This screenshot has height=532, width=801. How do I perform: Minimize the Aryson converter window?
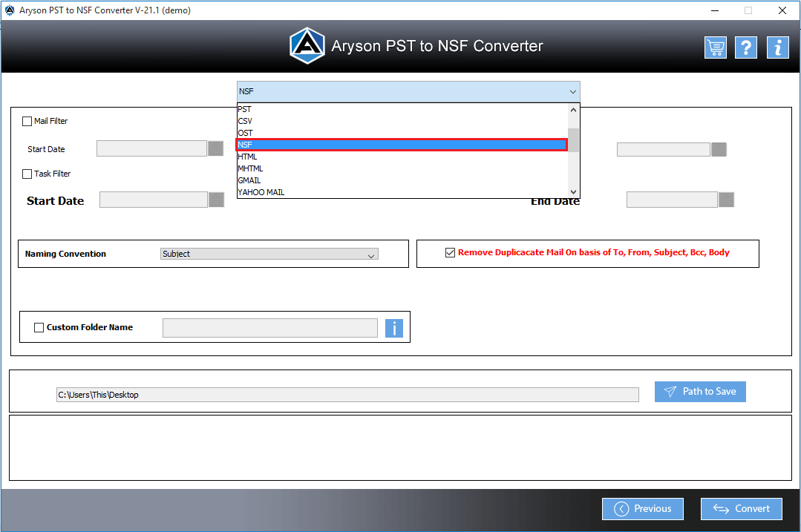pos(715,10)
